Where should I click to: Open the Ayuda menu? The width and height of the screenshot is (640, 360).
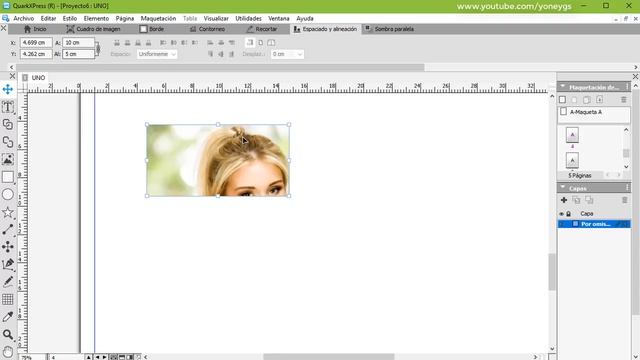click(304, 18)
